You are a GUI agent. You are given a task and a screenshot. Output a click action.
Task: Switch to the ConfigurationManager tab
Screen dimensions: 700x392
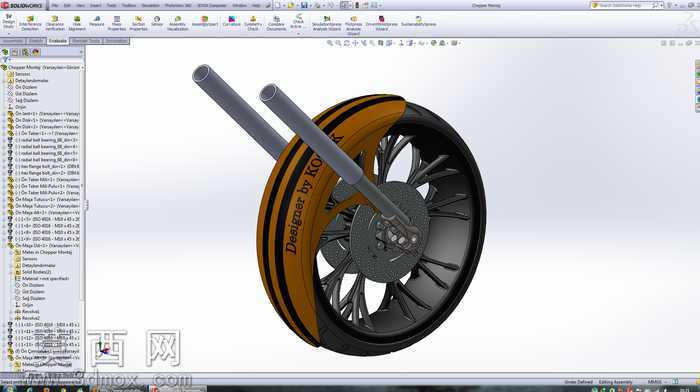[26, 52]
